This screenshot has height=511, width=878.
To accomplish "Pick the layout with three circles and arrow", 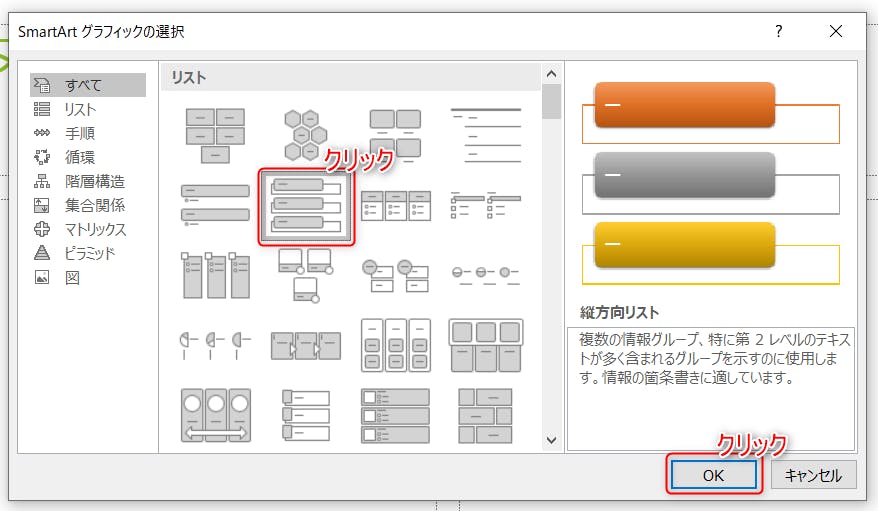I will tap(215, 414).
